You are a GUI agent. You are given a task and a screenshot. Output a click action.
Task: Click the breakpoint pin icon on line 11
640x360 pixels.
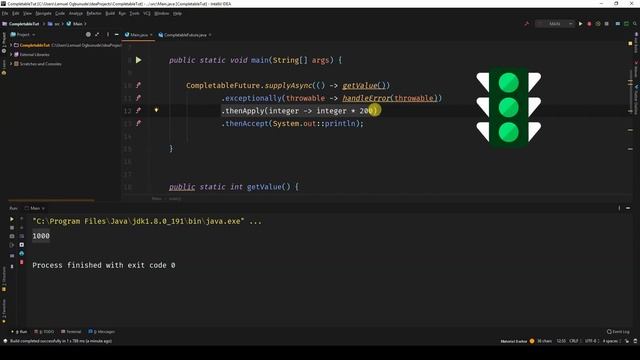(138, 98)
